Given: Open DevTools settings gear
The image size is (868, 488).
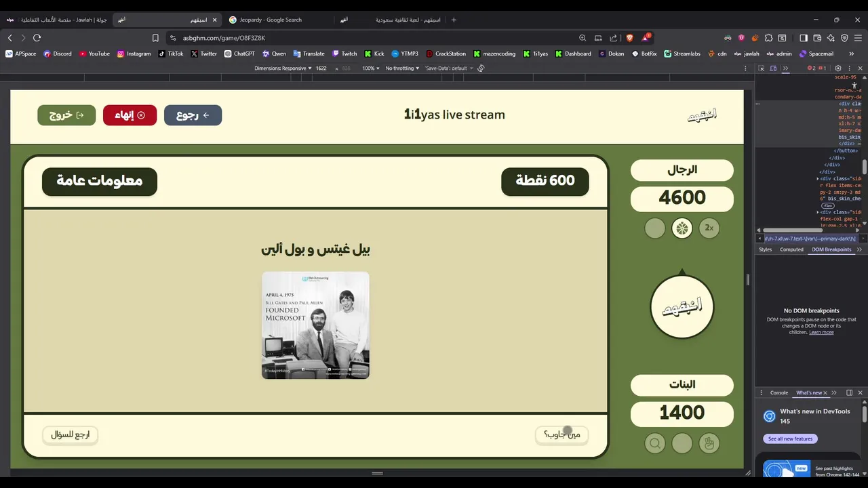Looking at the screenshot, I should (838, 68).
